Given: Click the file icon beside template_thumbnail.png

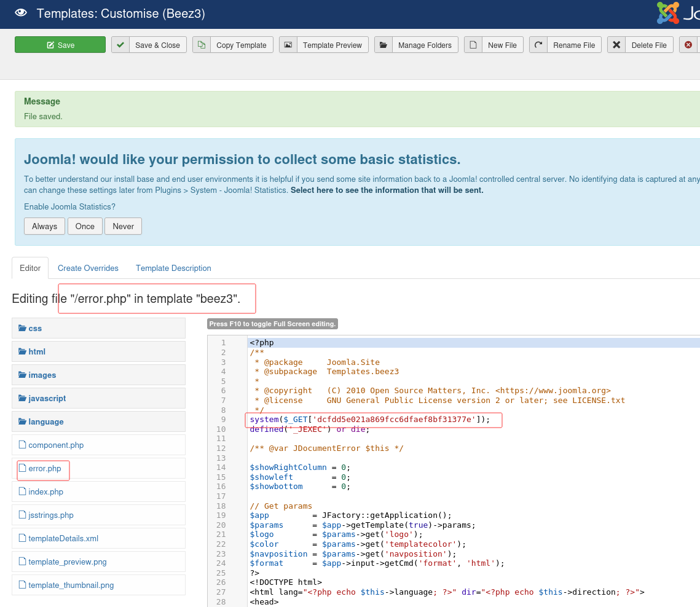Looking at the screenshot, I should point(22,585).
